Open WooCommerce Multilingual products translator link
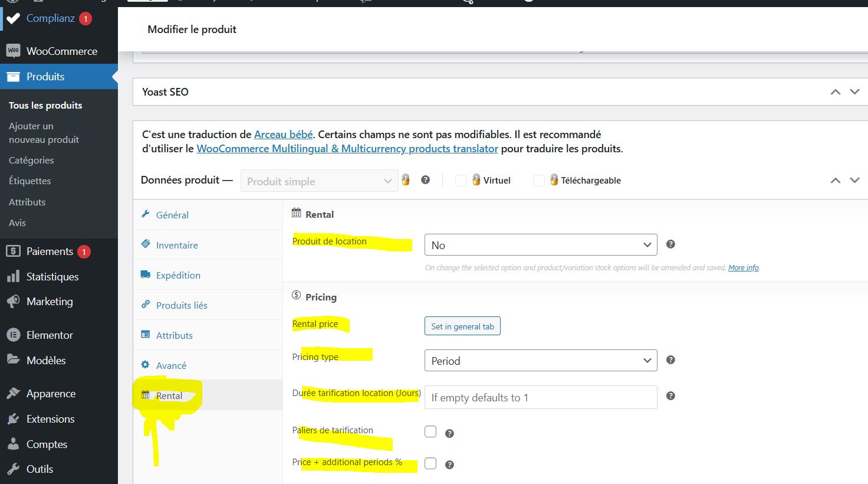The height and width of the screenshot is (484, 868). pyautogui.click(x=347, y=149)
